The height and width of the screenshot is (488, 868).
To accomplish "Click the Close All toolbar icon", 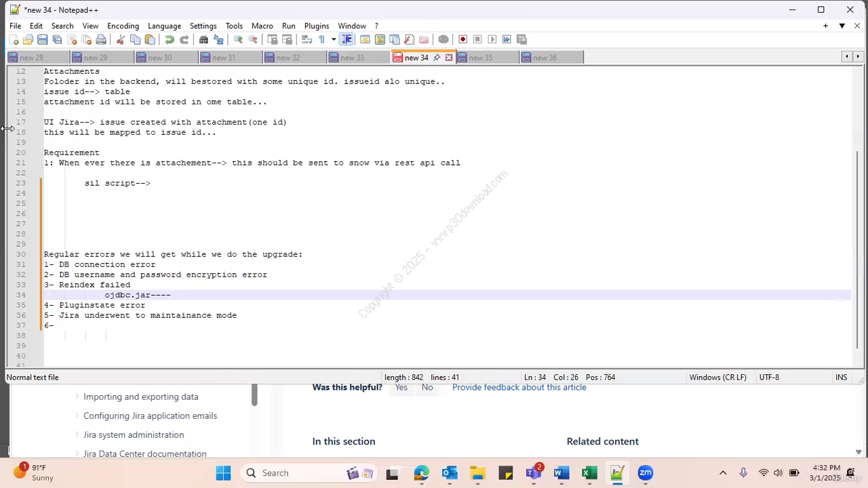I will [86, 39].
